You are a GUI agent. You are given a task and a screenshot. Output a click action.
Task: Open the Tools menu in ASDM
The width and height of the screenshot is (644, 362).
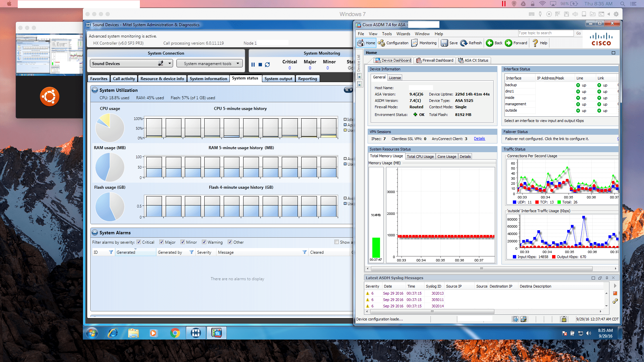pos(387,34)
